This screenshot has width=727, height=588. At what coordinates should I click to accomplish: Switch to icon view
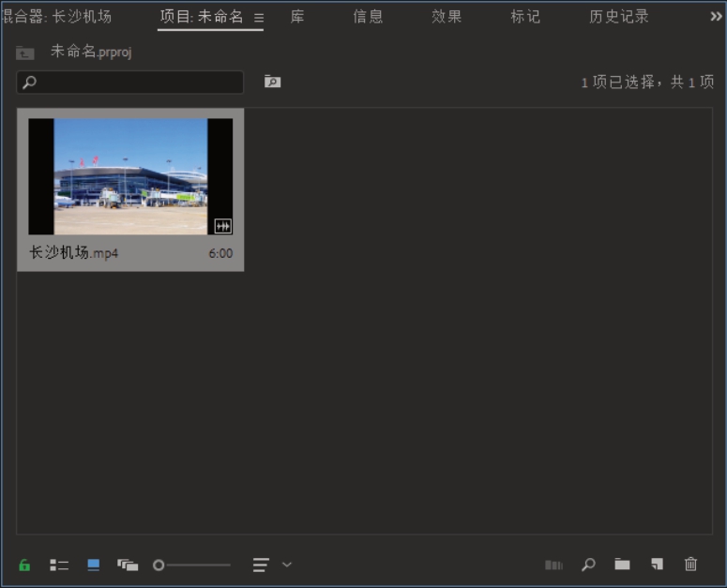pos(93,565)
